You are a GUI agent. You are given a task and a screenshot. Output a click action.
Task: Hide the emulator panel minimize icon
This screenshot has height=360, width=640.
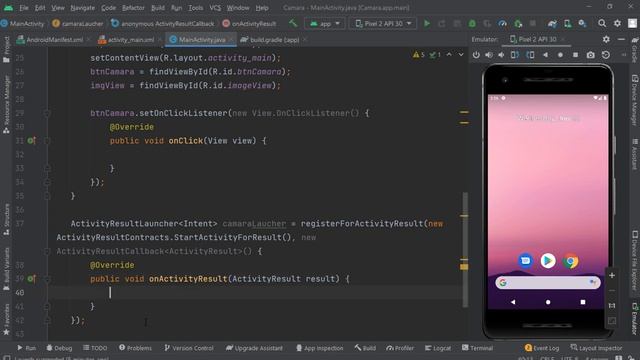click(x=621, y=39)
